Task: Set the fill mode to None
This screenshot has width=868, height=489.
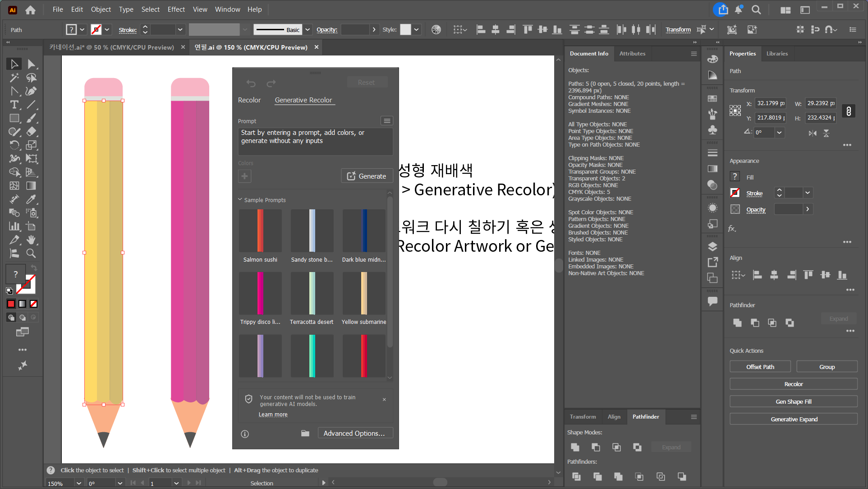Action: click(x=33, y=304)
